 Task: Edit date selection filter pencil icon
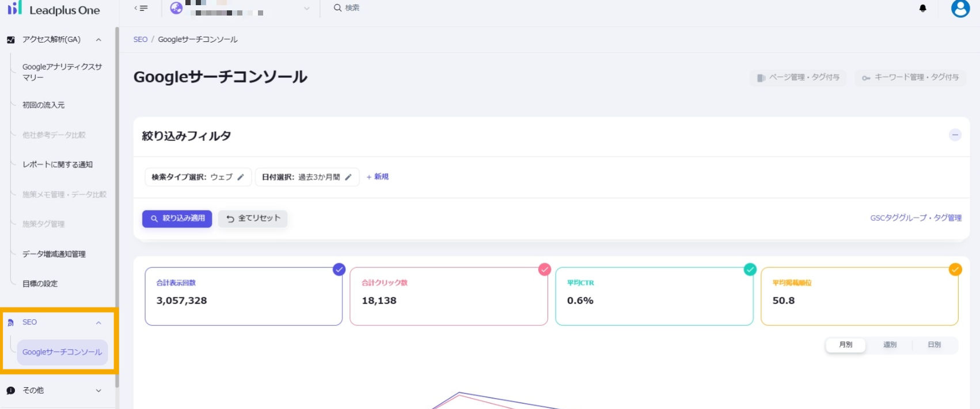click(x=348, y=177)
